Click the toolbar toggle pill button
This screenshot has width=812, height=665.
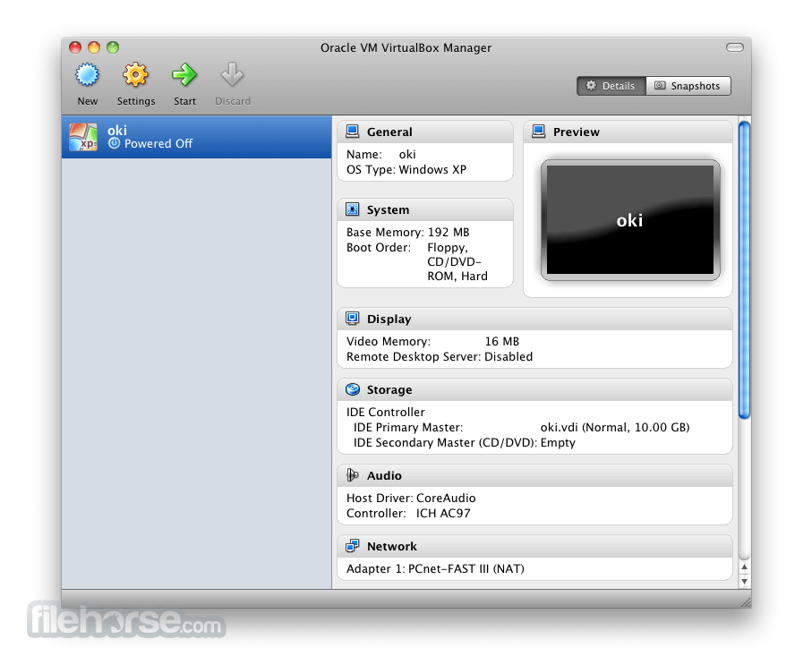(x=735, y=47)
